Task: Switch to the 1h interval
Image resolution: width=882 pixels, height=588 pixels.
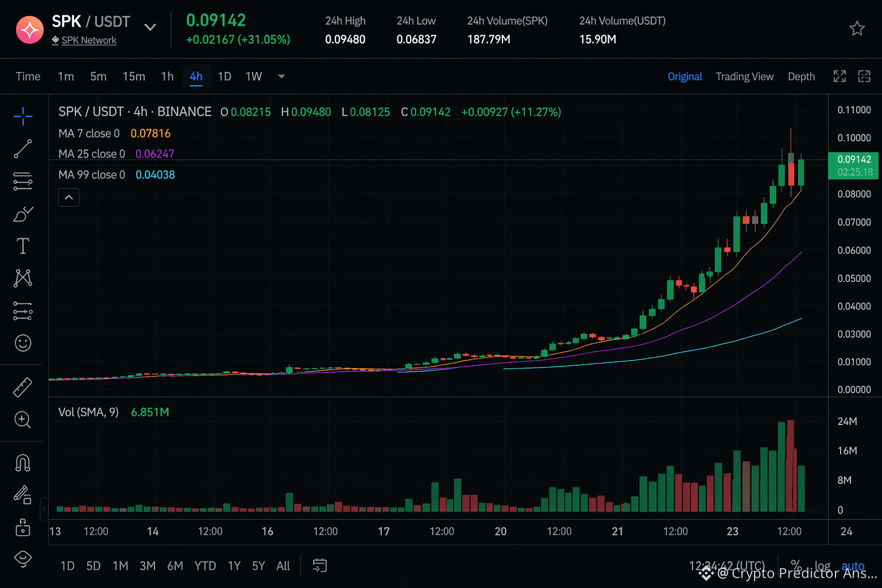Action: pyautogui.click(x=167, y=76)
